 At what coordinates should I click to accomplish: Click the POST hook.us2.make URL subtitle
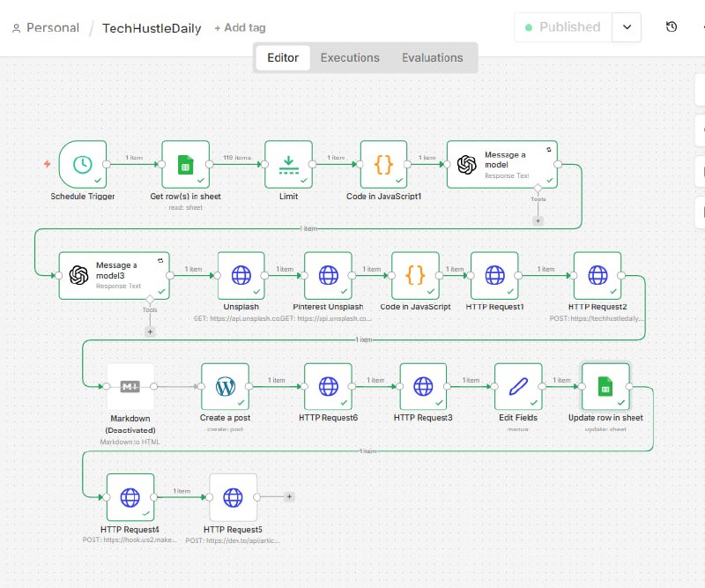coord(130,540)
